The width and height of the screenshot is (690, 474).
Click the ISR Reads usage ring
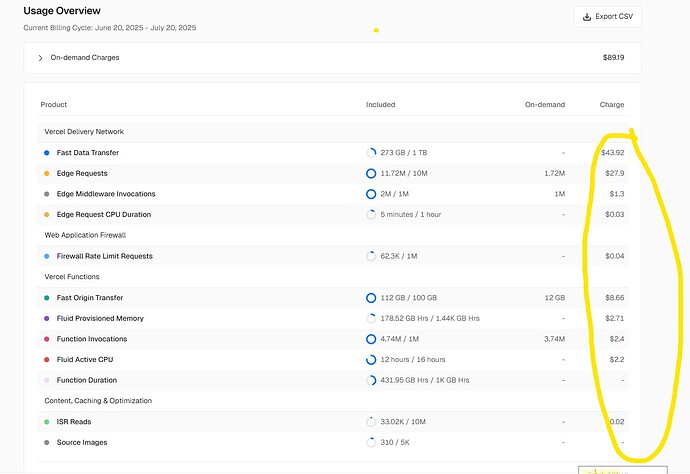(x=371, y=422)
